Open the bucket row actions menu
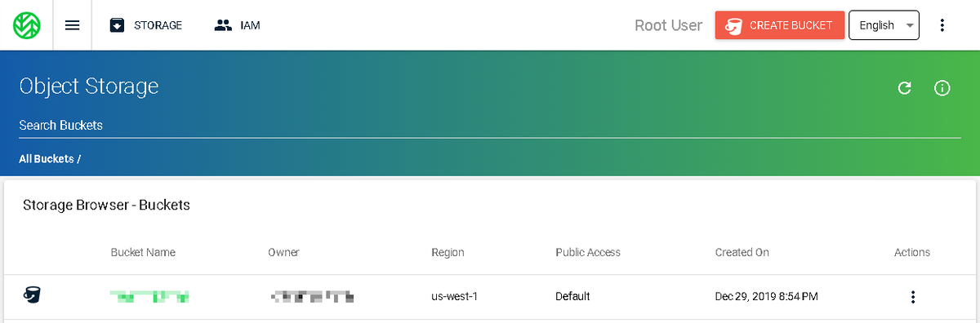980x323 pixels. (x=912, y=297)
